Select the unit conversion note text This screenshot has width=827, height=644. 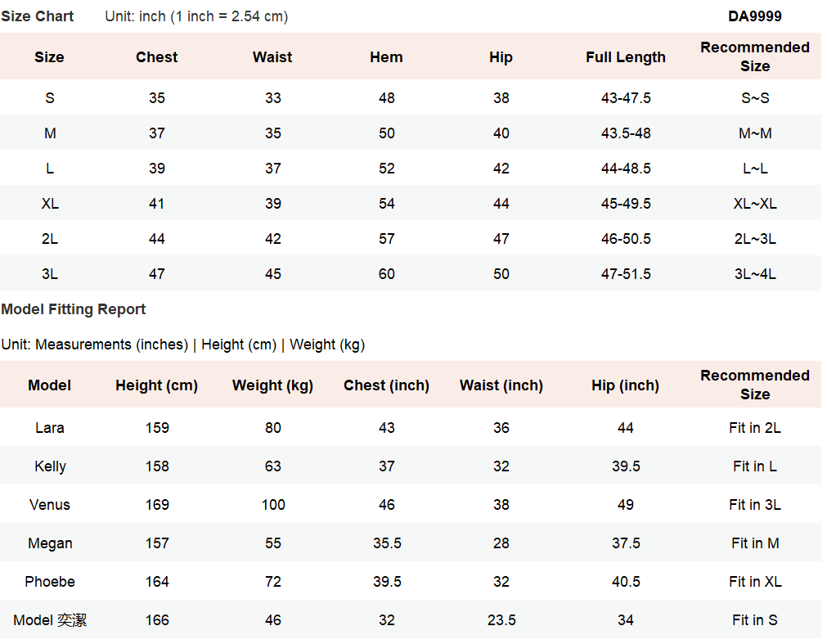tap(196, 16)
